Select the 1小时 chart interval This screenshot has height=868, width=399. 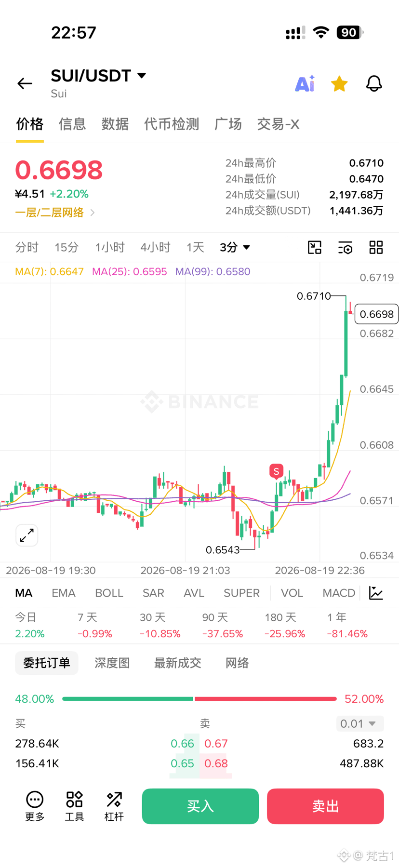(110, 247)
